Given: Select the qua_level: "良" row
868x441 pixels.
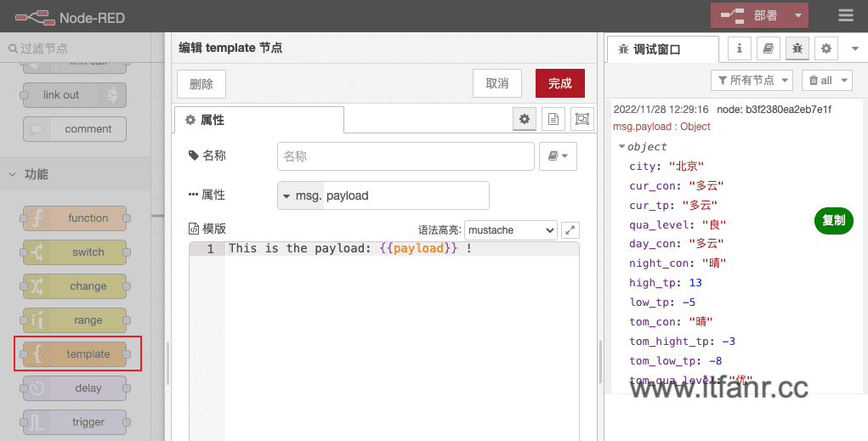Looking at the screenshot, I should click(x=678, y=224).
